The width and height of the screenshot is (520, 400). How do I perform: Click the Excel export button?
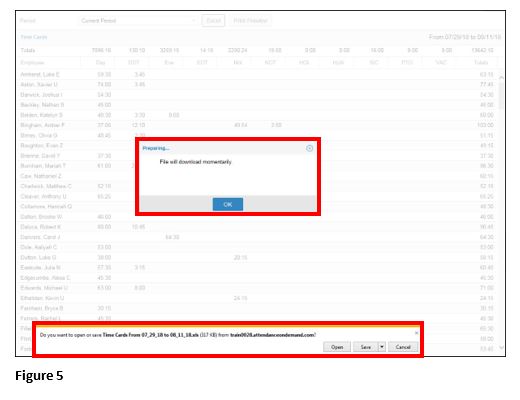(213, 21)
